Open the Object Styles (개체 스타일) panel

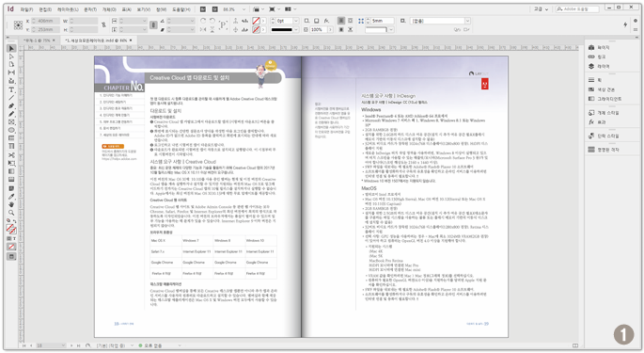click(x=604, y=113)
